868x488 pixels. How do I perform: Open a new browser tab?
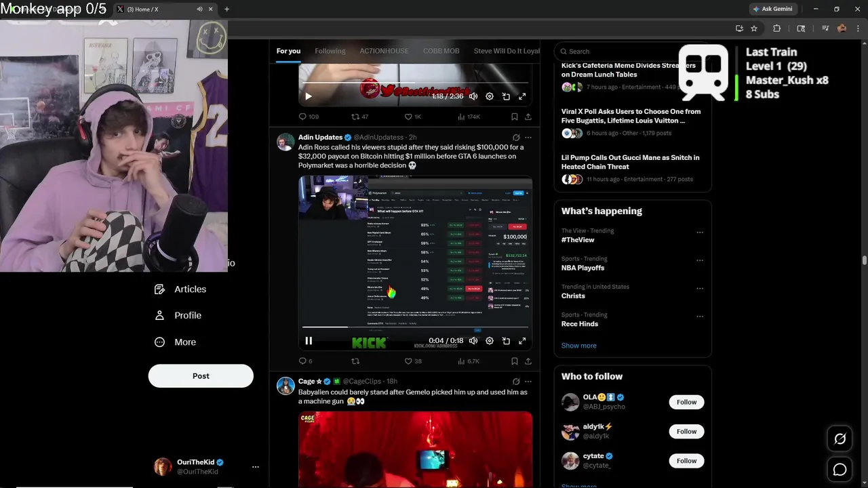226,9
